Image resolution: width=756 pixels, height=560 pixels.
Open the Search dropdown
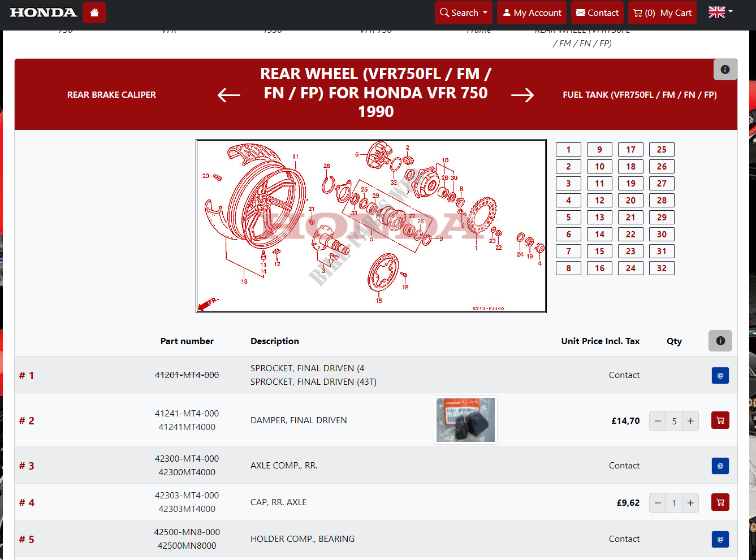(464, 12)
